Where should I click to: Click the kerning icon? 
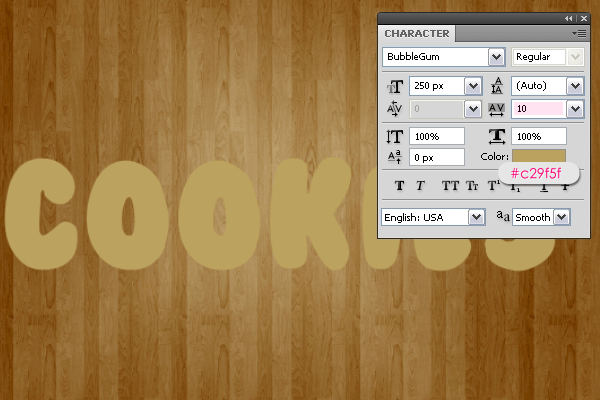pos(394,109)
